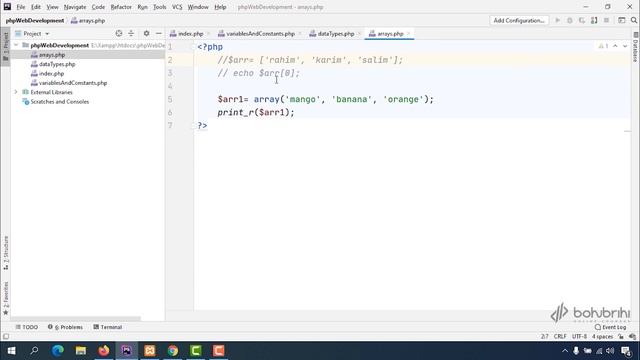Open Firefox from taskbar
640x360 pixels.
(x=104, y=351)
